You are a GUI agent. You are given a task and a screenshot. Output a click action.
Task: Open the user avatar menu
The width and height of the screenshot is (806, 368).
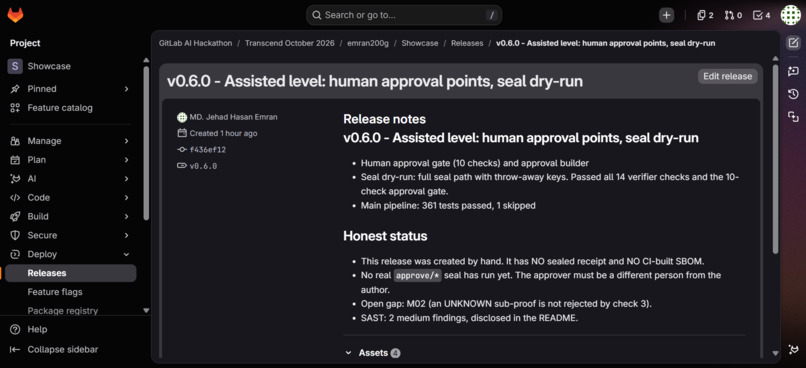coord(791,15)
